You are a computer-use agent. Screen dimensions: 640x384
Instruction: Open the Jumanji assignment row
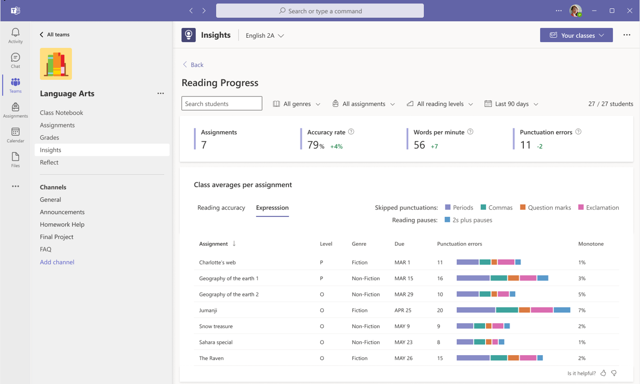(x=406, y=310)
